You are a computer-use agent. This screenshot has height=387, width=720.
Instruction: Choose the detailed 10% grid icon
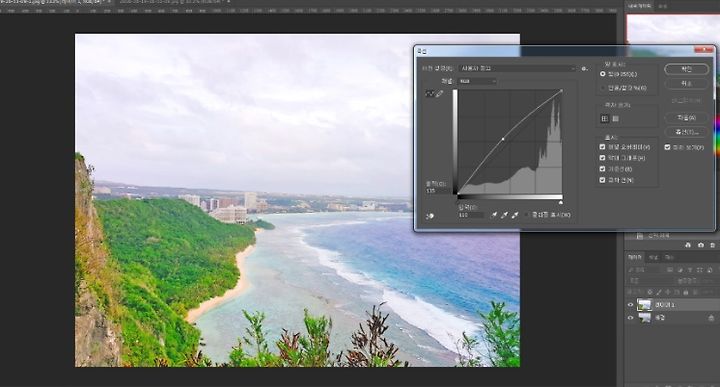point(615,119)
